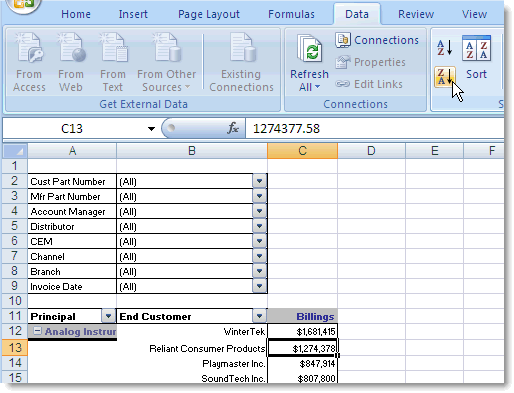514x393 pixels.
Task: Open workbook Connections
Action: [x=377, y=40]
